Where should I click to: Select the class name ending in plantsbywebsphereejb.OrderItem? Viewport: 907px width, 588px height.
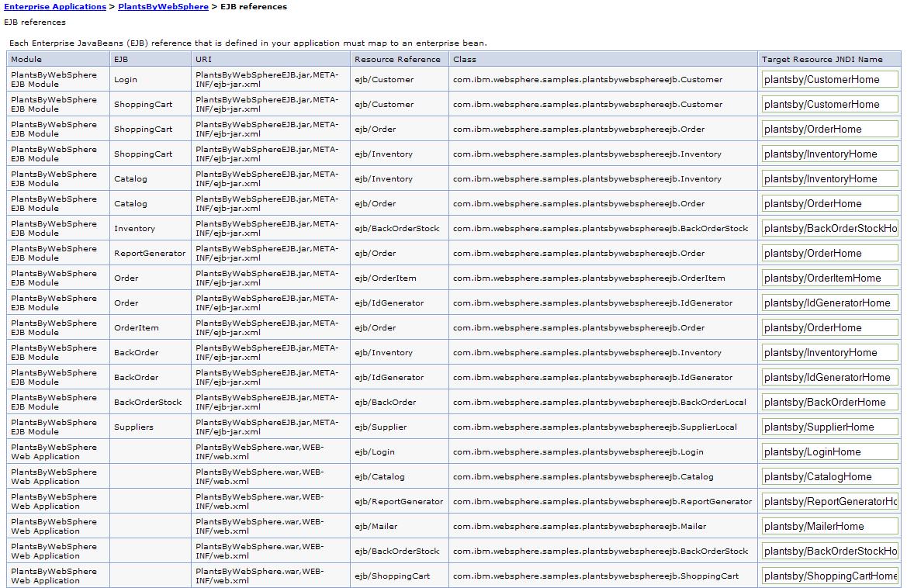(x=589, y=278)
